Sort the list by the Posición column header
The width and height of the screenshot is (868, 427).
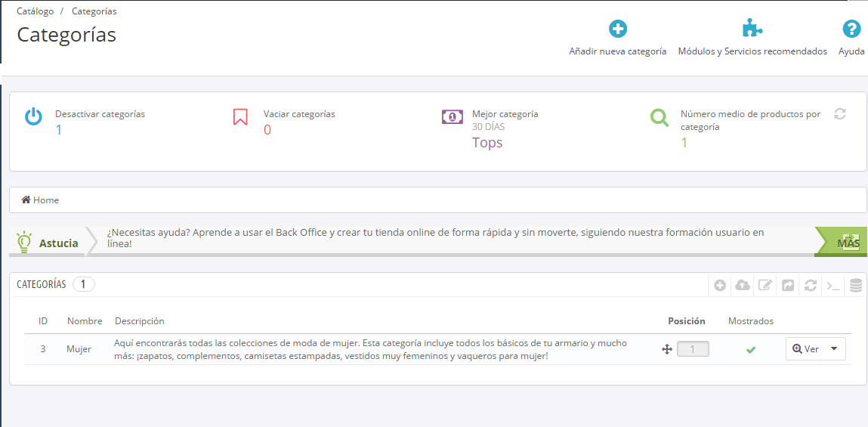(x=686, y=321)
